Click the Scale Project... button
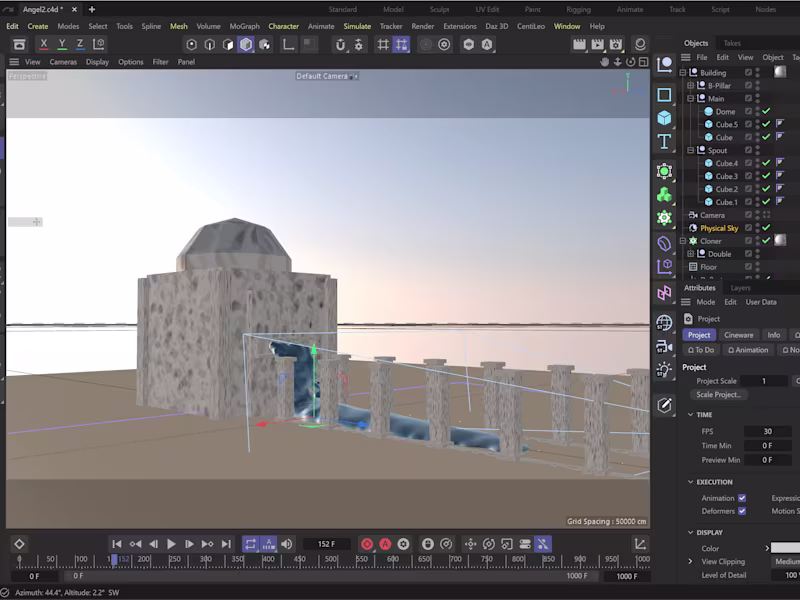Viewport: 800px width, 600px height. [718, 394]
